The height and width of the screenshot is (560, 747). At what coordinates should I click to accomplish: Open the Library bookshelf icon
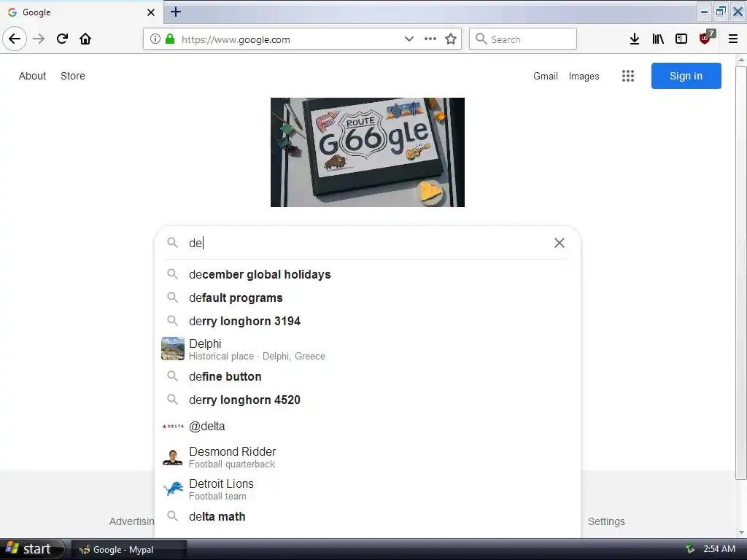click(658, 39)
